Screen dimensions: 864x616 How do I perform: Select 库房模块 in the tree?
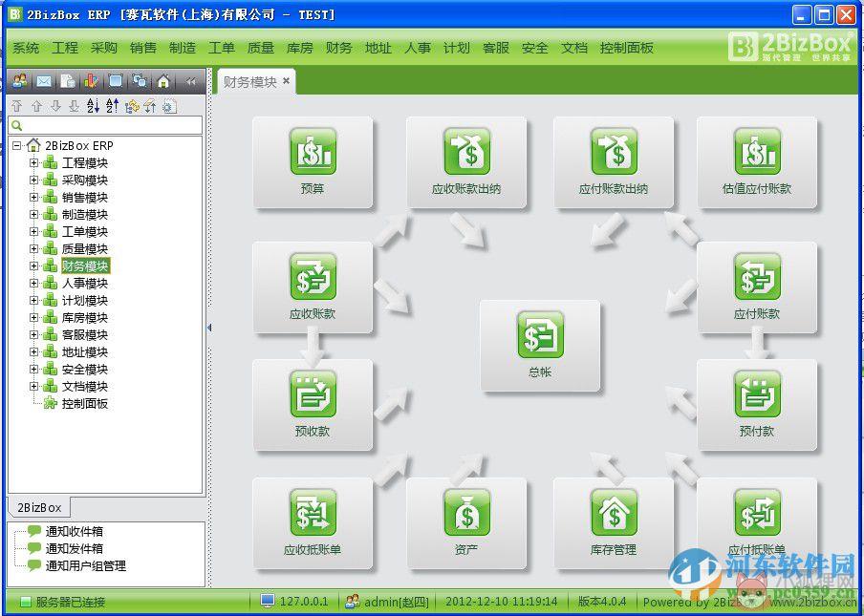[84, 318]
